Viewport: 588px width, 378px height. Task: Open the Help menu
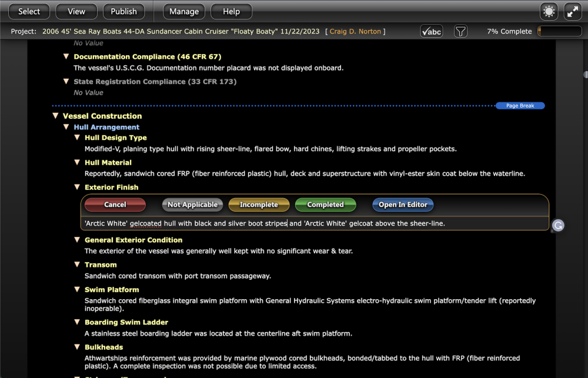231,11
